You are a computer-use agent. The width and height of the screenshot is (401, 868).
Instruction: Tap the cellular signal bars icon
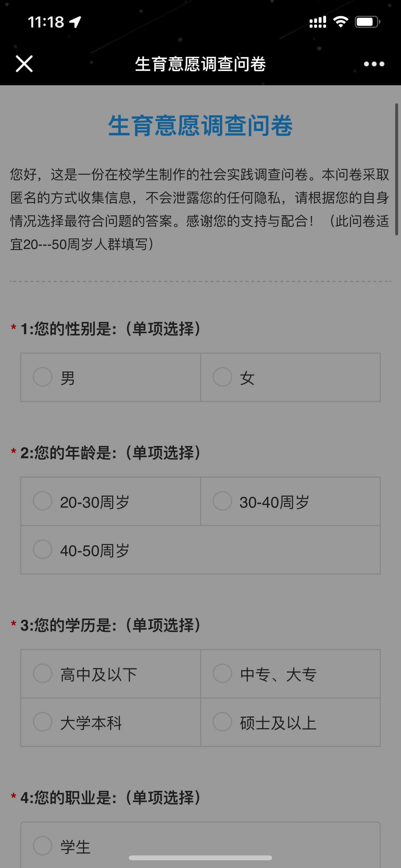pos(318,22)
